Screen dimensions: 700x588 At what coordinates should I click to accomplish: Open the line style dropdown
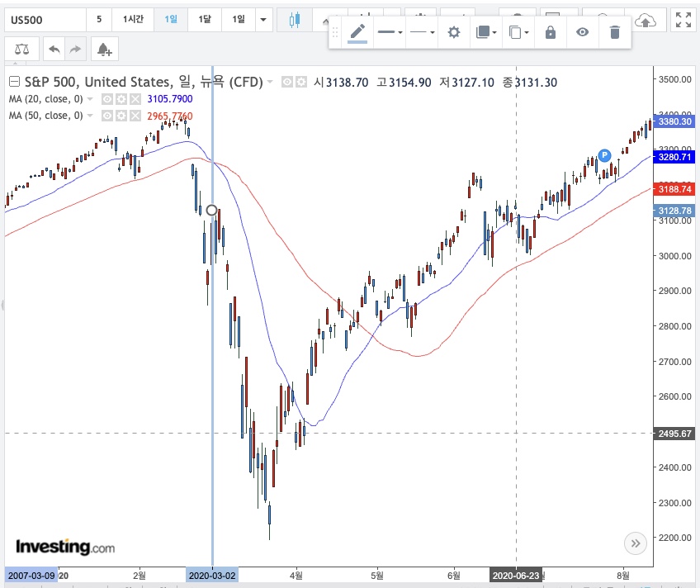click(x=422, y=32)
